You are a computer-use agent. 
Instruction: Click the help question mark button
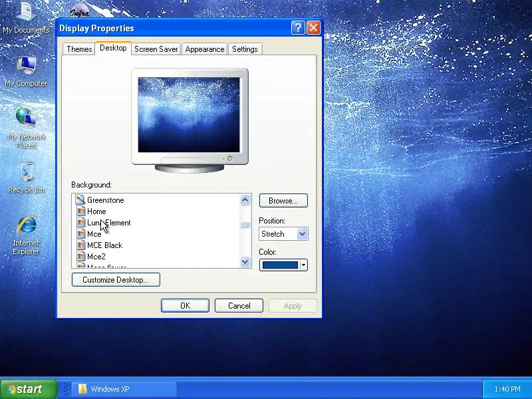[298, 28]
